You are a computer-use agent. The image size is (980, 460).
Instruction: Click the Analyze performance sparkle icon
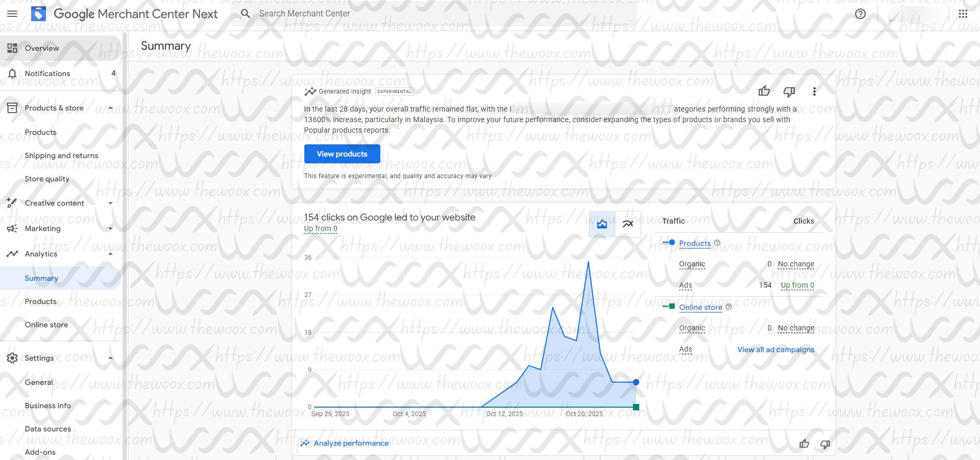point(305,443)
